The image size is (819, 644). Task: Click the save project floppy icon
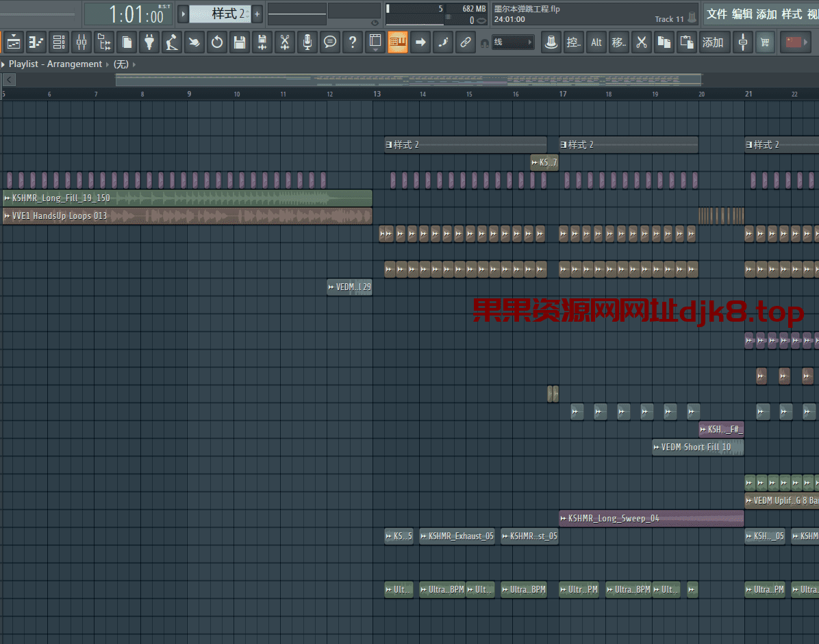pyautogui.click(x=239, y=42)
